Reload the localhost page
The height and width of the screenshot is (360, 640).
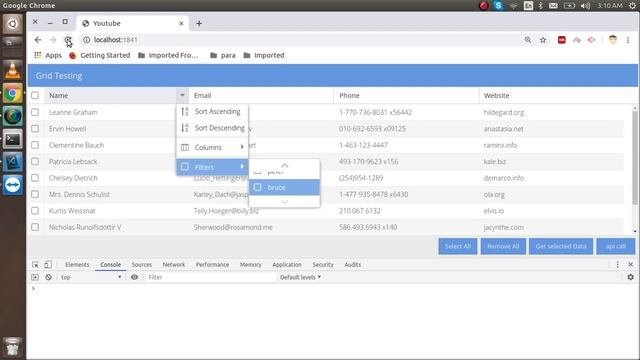(x=68, y=40)
